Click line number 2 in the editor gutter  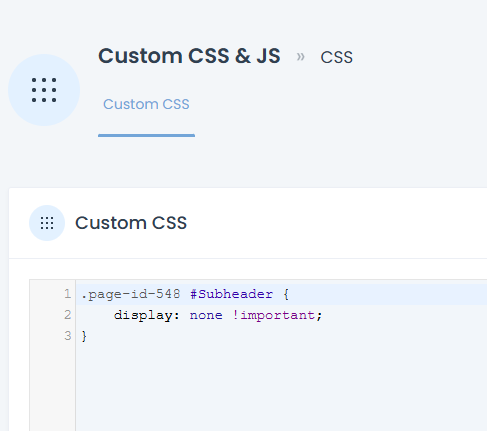tap(68, 315)
